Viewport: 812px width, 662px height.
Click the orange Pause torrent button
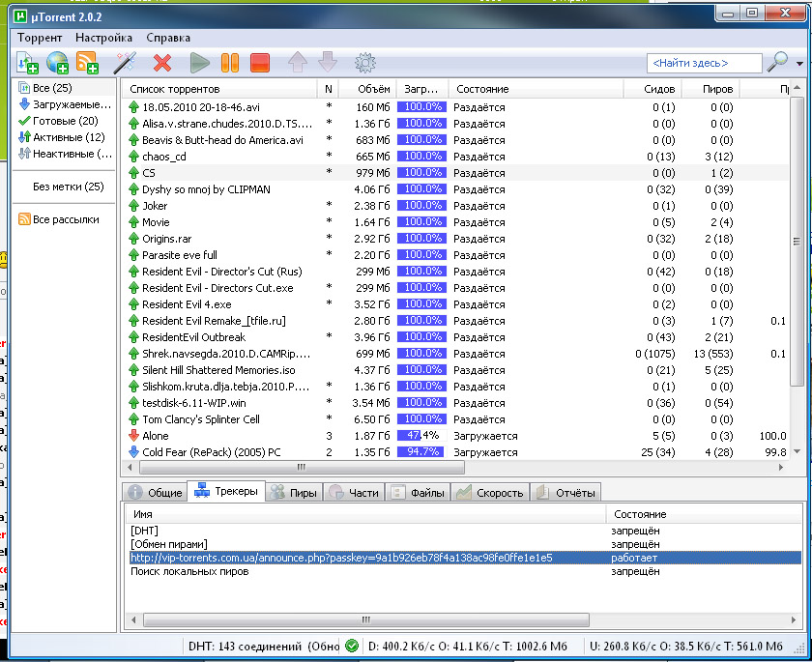click(230, 63)
